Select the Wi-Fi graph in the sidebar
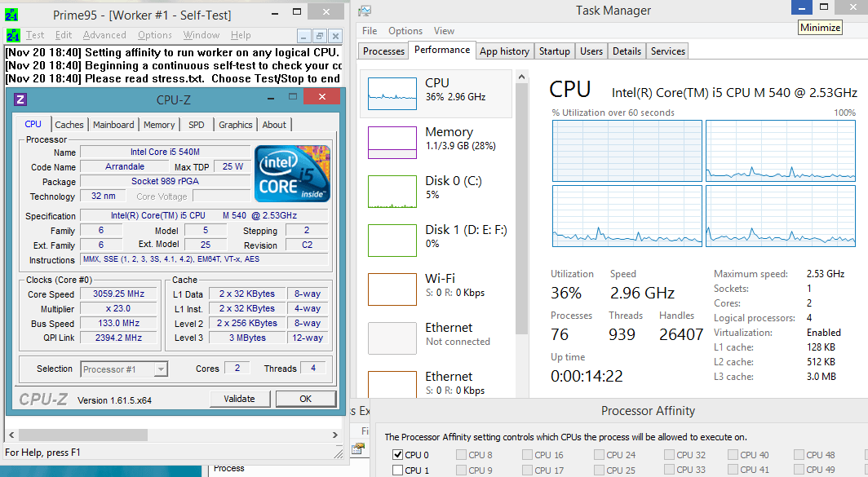 (x=392, y=289)
